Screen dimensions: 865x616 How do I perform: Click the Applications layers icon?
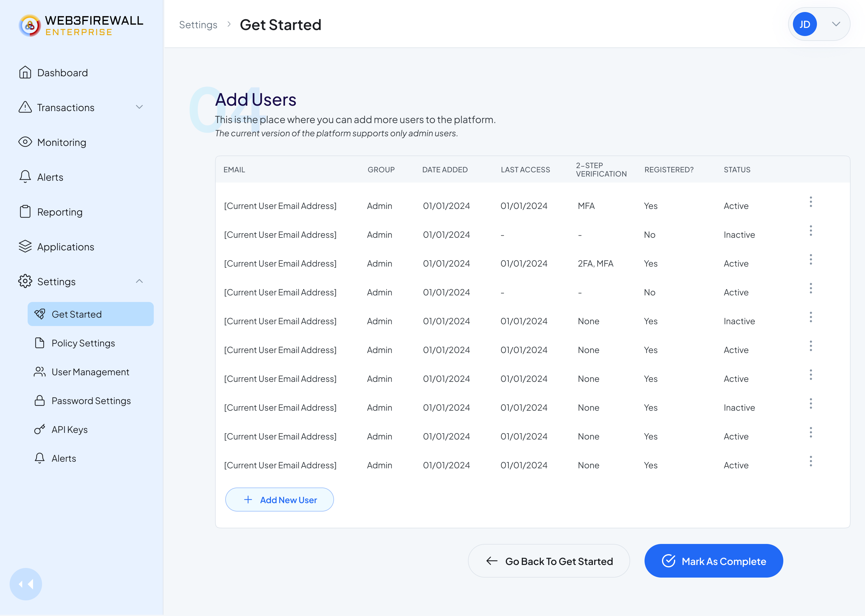coord(25,246)
